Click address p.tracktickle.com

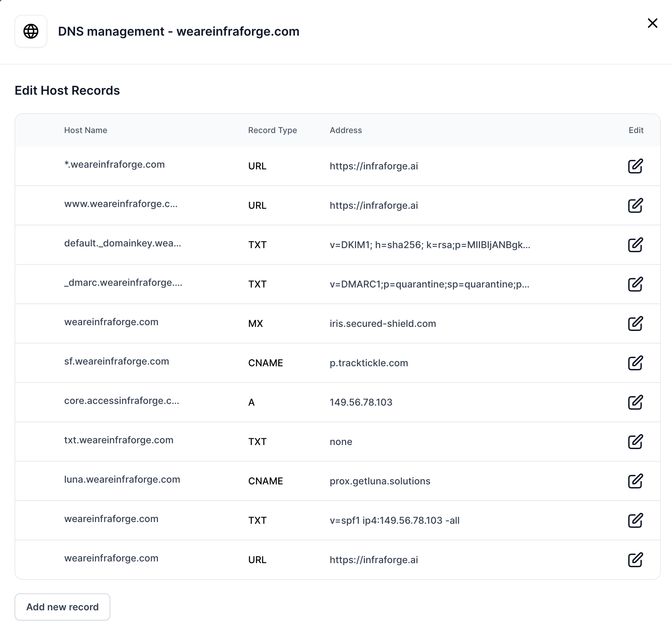coord(369,363)
